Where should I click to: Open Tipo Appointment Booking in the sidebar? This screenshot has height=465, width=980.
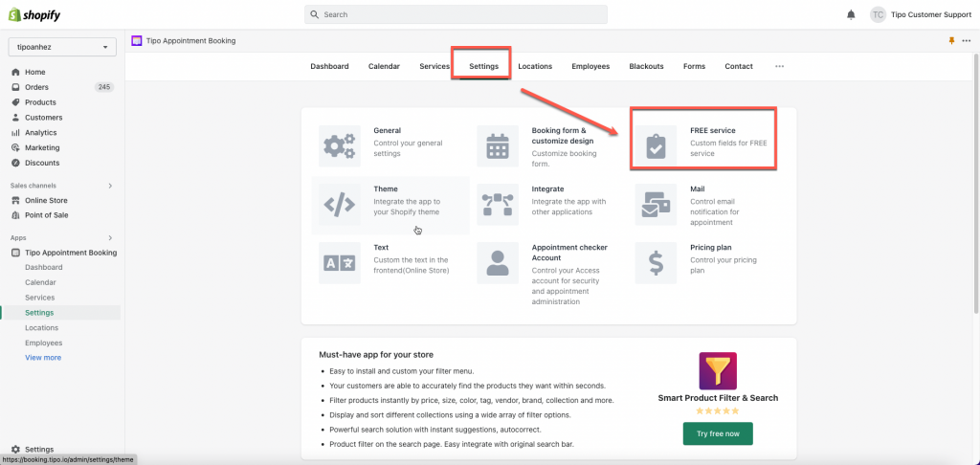click(71, 253)
